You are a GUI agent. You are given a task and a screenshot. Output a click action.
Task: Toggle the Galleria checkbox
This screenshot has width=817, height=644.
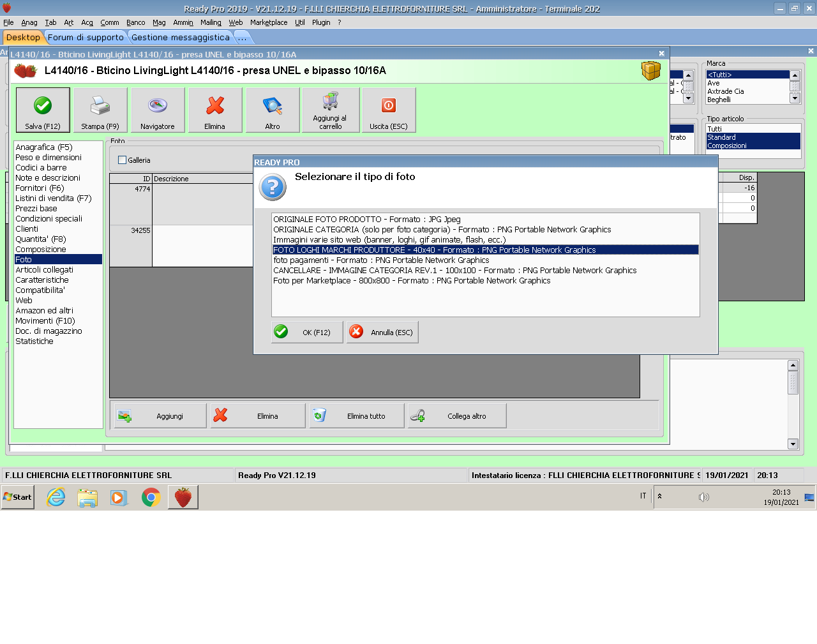[x=123, y=160]
